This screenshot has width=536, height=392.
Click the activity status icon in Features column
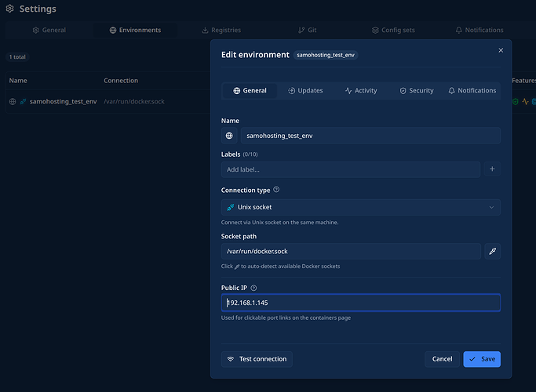[x=525, y=102]
